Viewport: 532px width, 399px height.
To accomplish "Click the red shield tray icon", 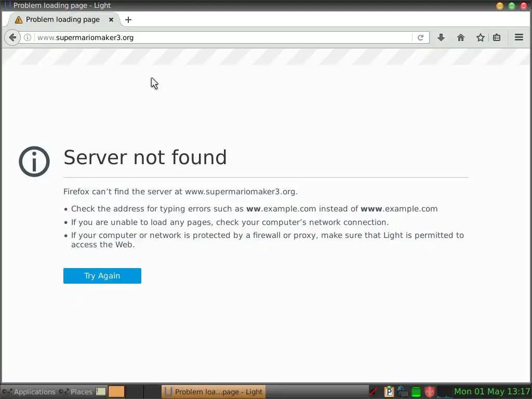I will tap(430, 392).
